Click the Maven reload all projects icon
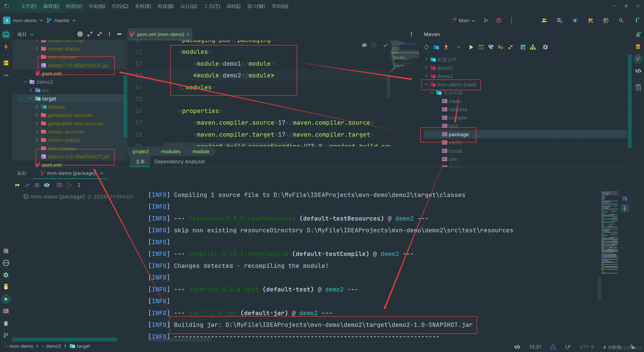The image size is (644, 352). point(427,47)
